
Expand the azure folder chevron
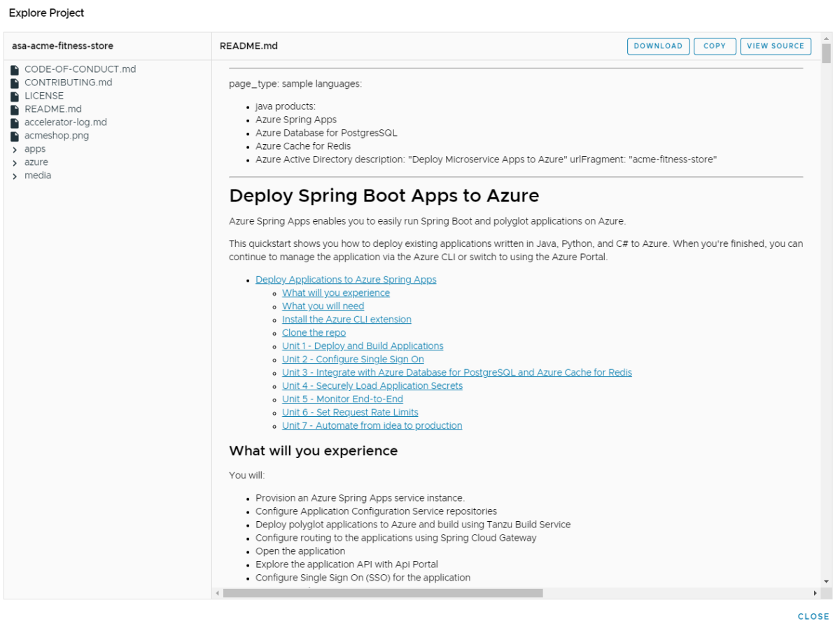15,163
